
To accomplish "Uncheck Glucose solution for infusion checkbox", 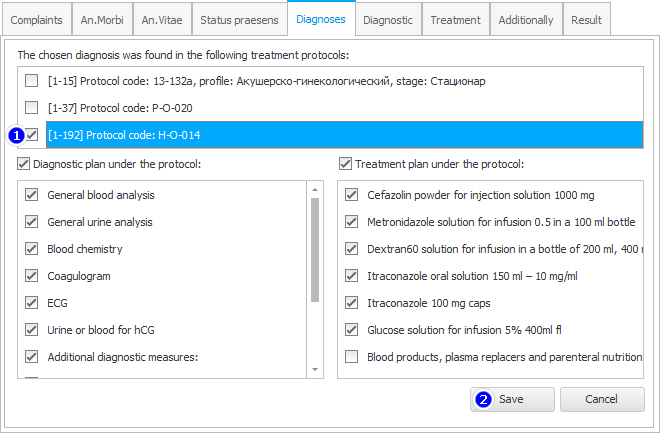I will 351,329.
